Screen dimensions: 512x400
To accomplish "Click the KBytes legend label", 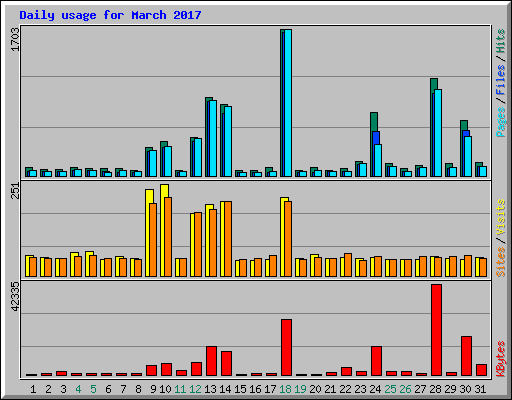I will [x=500, y=359].
